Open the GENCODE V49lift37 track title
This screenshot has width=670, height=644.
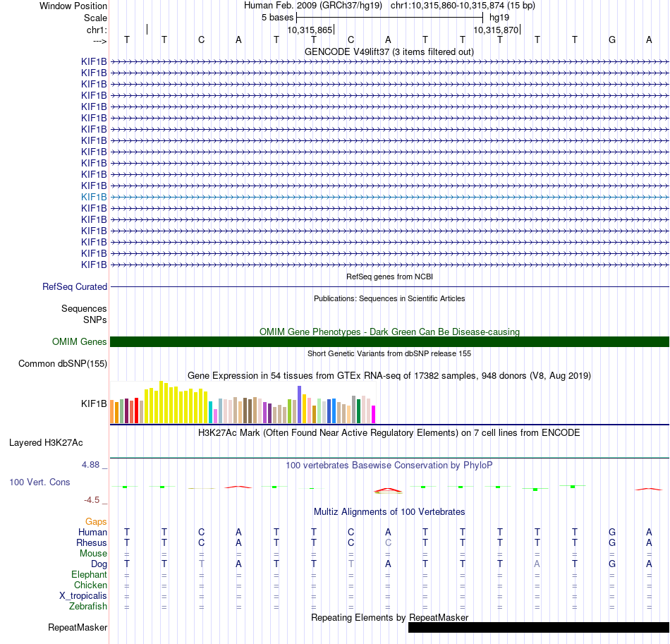[x=389, y=51]
